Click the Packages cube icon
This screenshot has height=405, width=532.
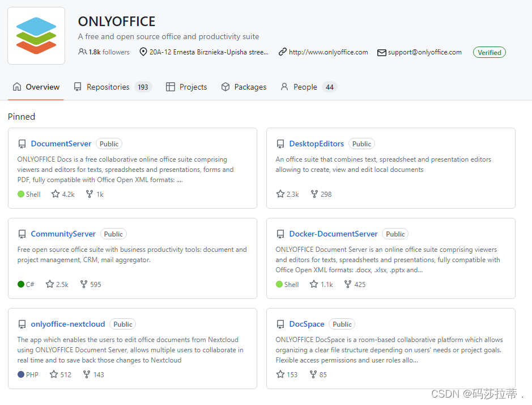pyautogui.click(x=225, y=87)
